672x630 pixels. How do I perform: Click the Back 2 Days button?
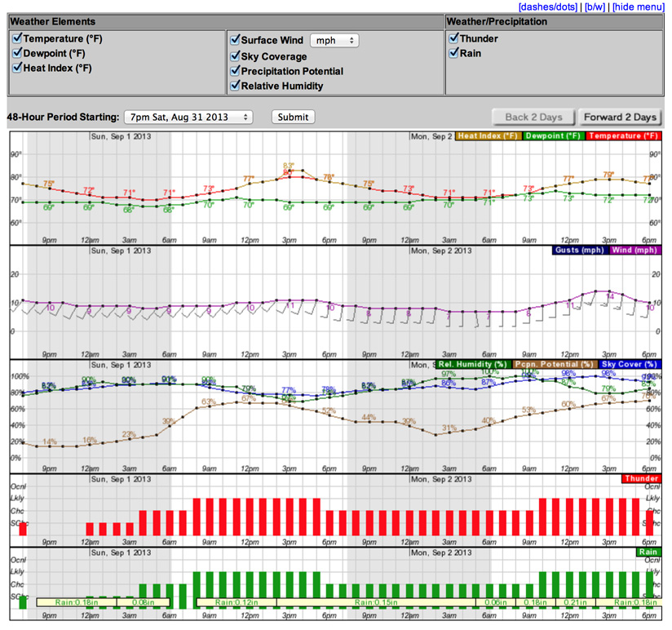[x=532, y=117]
